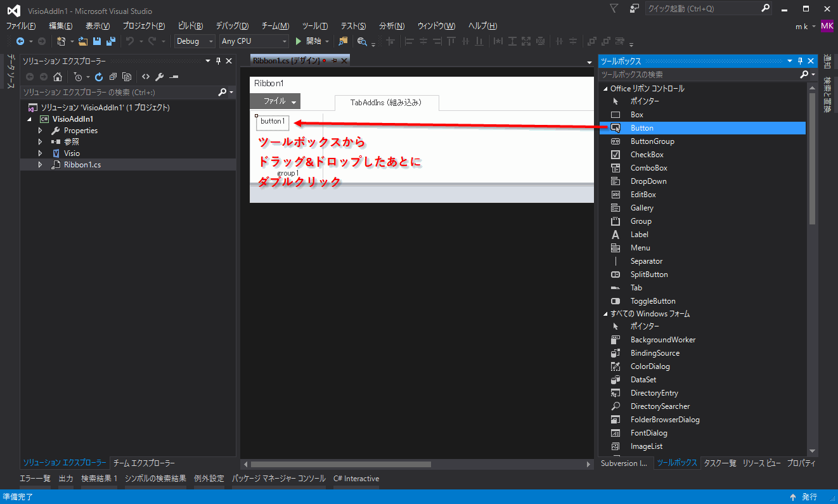Click the feedback icon in the title bar
The image size is (838, 504).
coord(634,8)
